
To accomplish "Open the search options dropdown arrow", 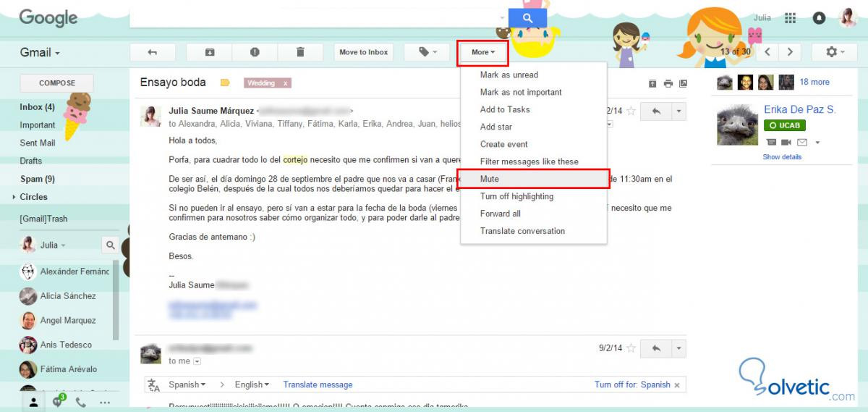I will [503, 18].
